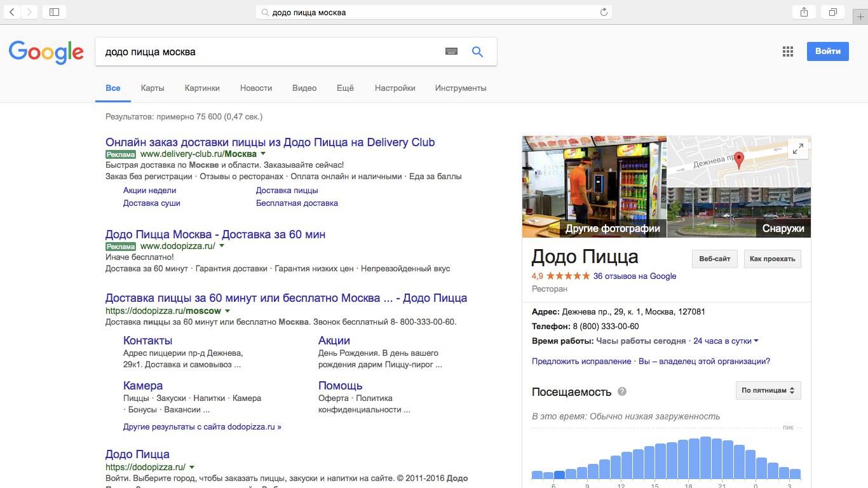Show the Safari sidebar

[x=54, y=12]
